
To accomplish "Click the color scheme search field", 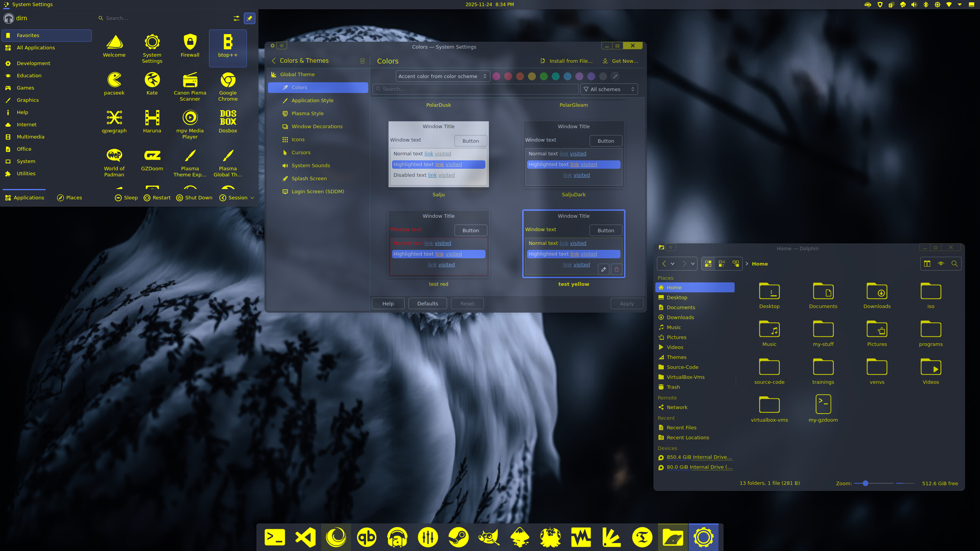I will tap(475, 89).
